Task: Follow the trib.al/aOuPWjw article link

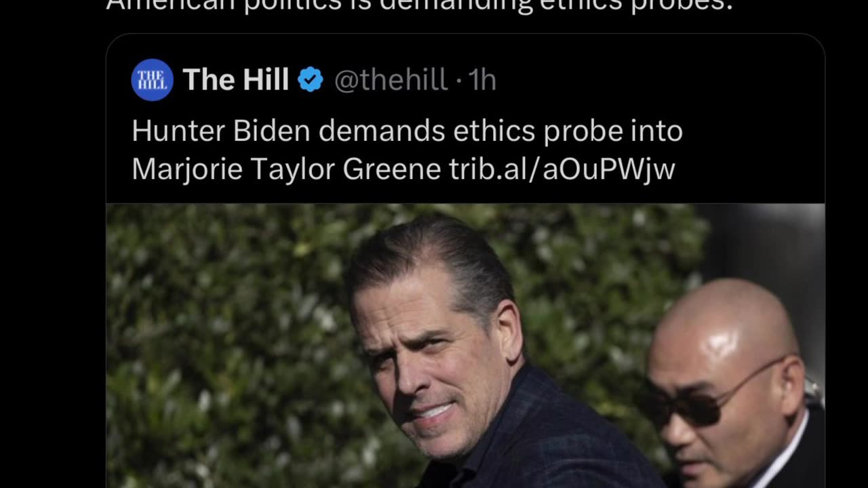Action: [562, 169]
